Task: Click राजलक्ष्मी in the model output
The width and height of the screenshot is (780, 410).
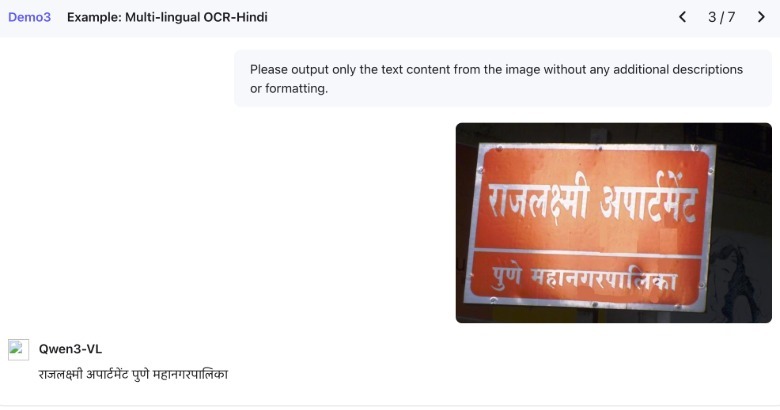Action: [61, 374]
